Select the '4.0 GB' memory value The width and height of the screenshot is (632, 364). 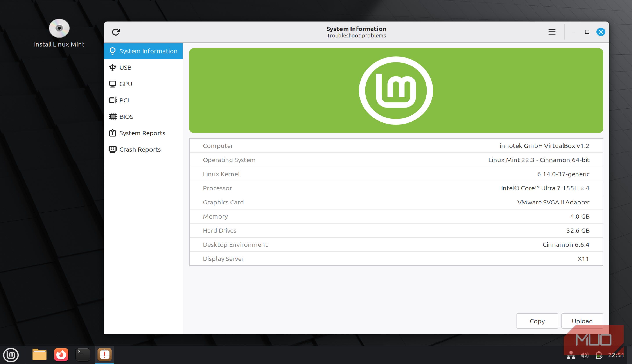[x=580, y=217]
